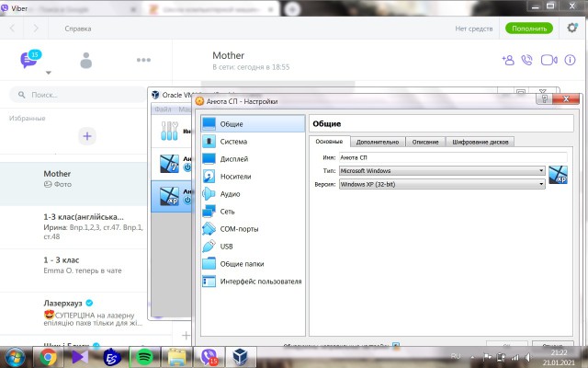Open chat info for Mother
This screenshot has height=368, width=588.
(x=570, y=60)
